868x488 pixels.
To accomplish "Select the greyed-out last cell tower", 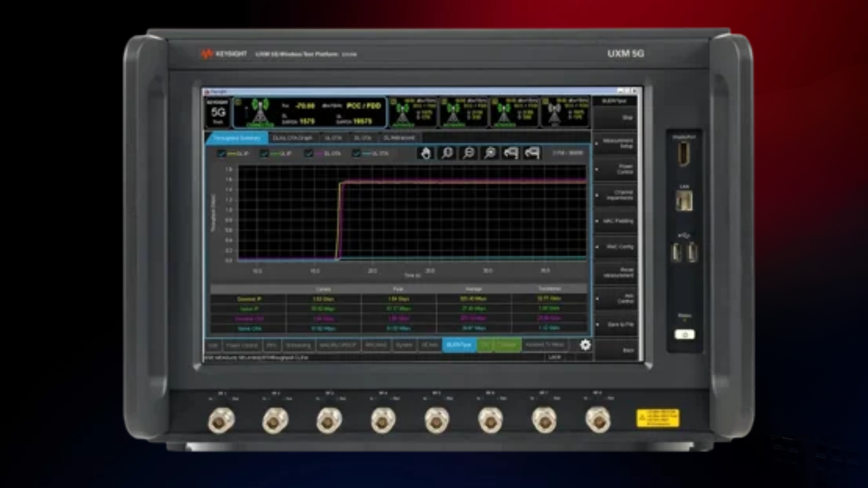I will (x=553, y=112).
